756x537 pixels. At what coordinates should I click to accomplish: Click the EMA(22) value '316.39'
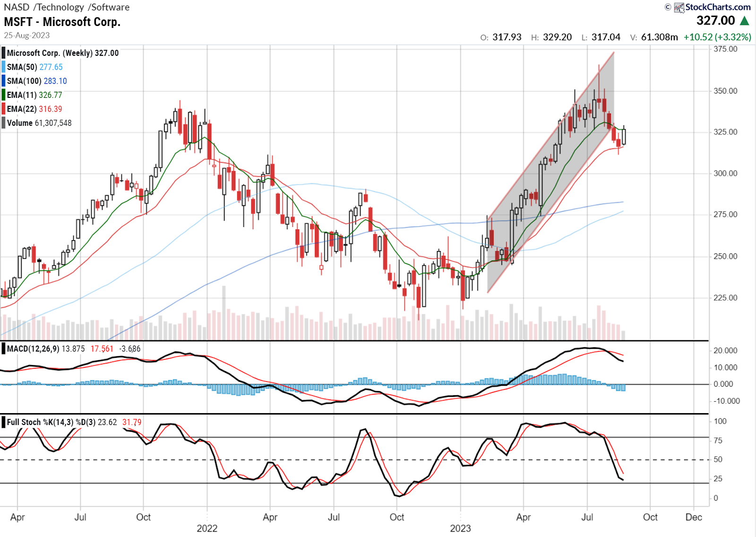click(x=51, y=109)
